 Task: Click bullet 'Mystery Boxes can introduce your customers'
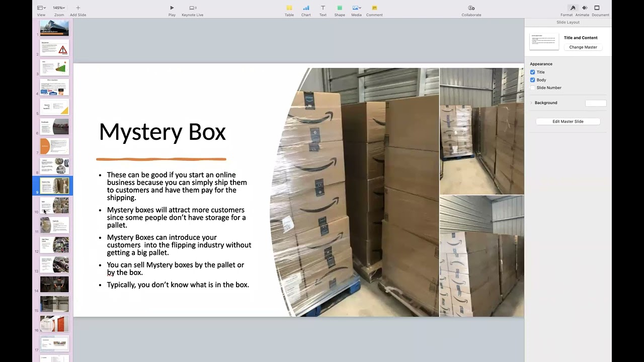point(179,245)
